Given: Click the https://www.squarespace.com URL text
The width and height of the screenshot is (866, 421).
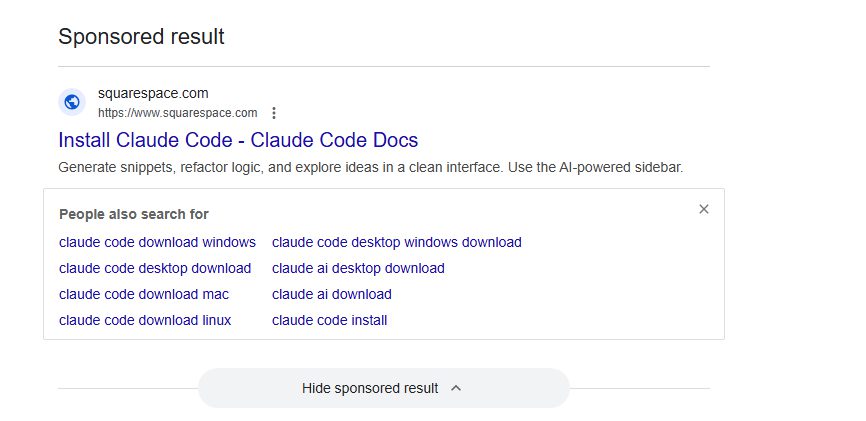Looking at the screenshot, I should tap(177, 112).
